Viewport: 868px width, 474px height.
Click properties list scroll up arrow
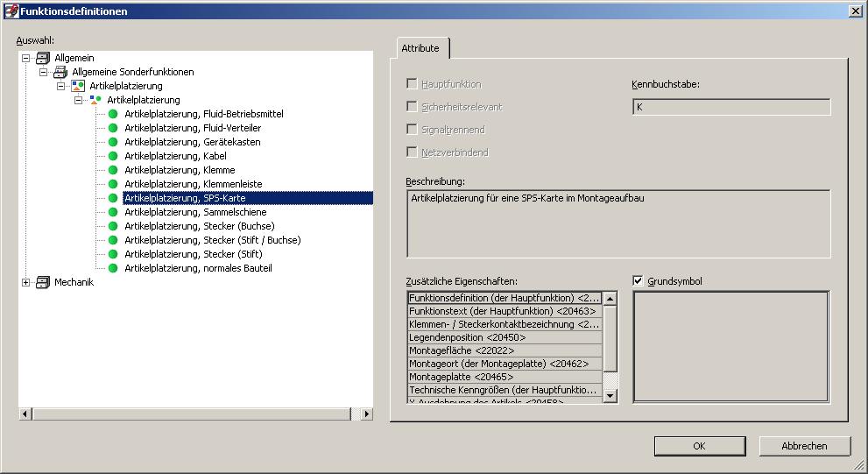(x=610, y=299)
